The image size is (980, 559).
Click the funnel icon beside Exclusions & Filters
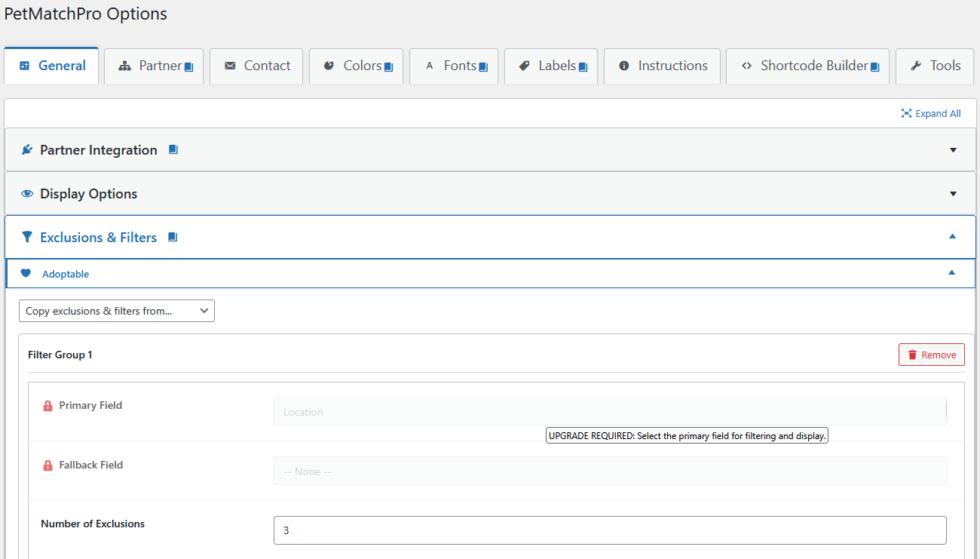pyautogui.click(x=27, y=237)
